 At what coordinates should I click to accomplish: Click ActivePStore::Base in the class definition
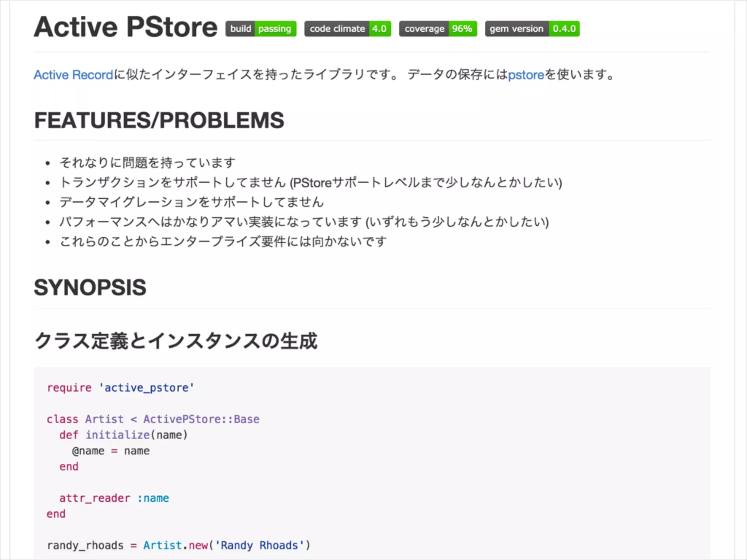click(201, 419)
